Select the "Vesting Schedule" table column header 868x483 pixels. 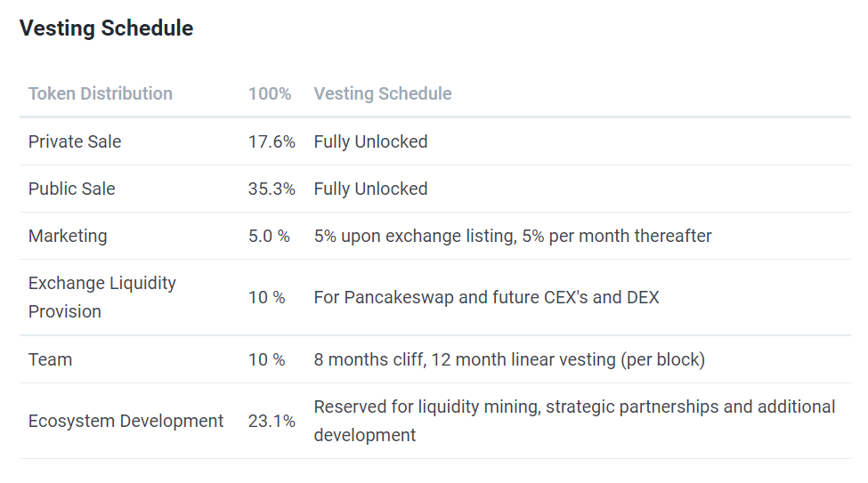pos(383,93)
